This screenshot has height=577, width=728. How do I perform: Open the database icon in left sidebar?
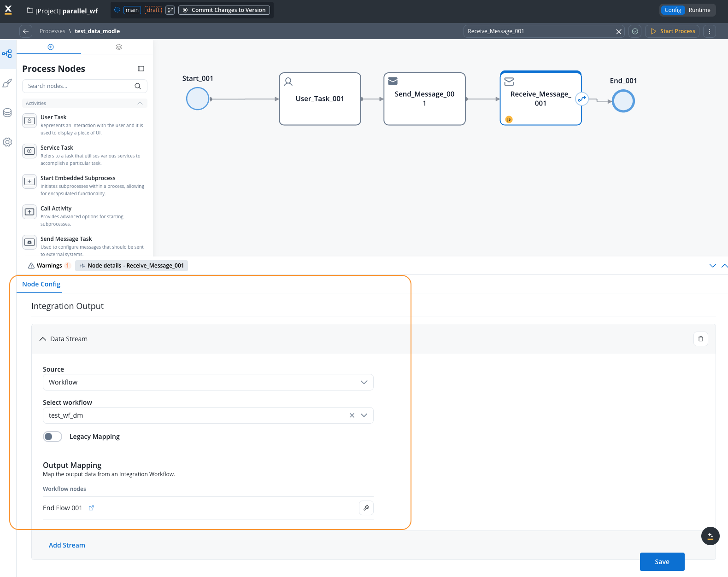pos(7,113)
